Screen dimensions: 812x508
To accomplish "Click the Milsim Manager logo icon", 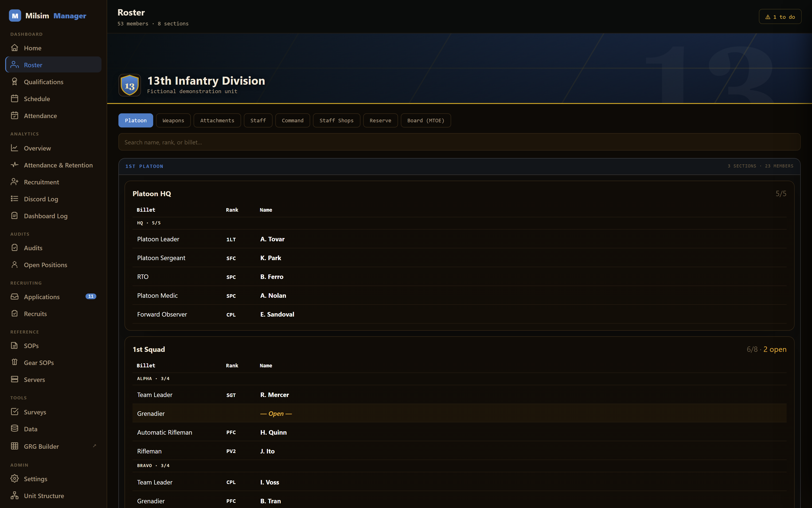I will 15,16.
